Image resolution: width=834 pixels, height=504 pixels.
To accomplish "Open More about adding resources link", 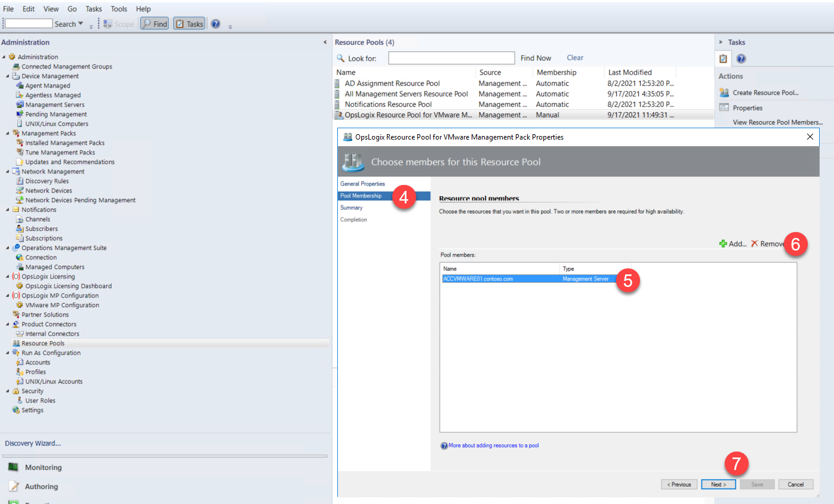I will coord(493,446).
